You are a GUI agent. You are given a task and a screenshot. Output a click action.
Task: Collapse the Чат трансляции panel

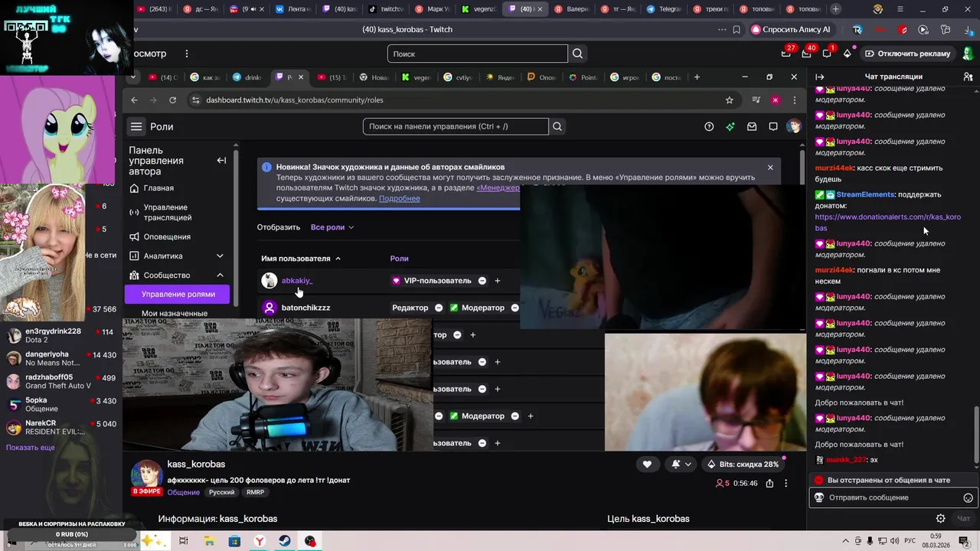[820, 77]
